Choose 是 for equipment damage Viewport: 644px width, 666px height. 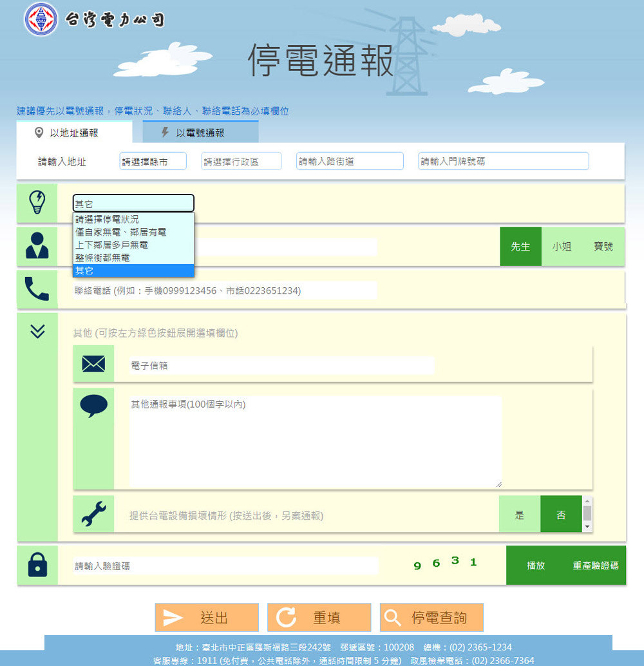[x=520, y=515]
